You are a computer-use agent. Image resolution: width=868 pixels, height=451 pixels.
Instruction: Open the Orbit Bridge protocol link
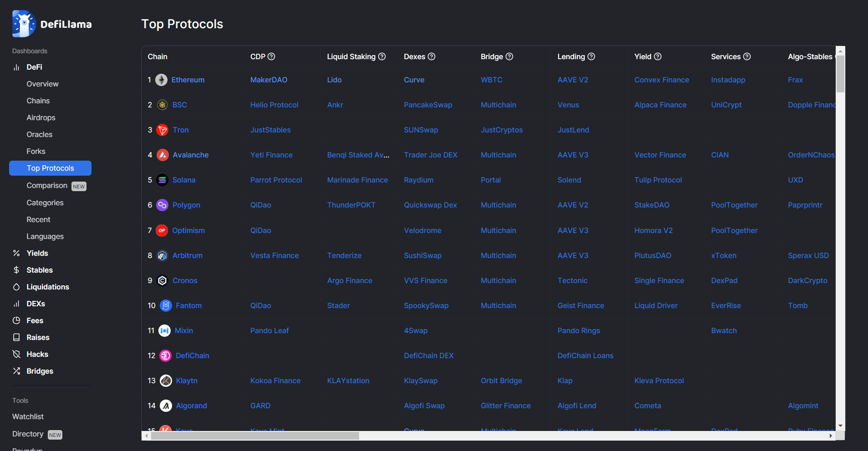click(502, 380)
